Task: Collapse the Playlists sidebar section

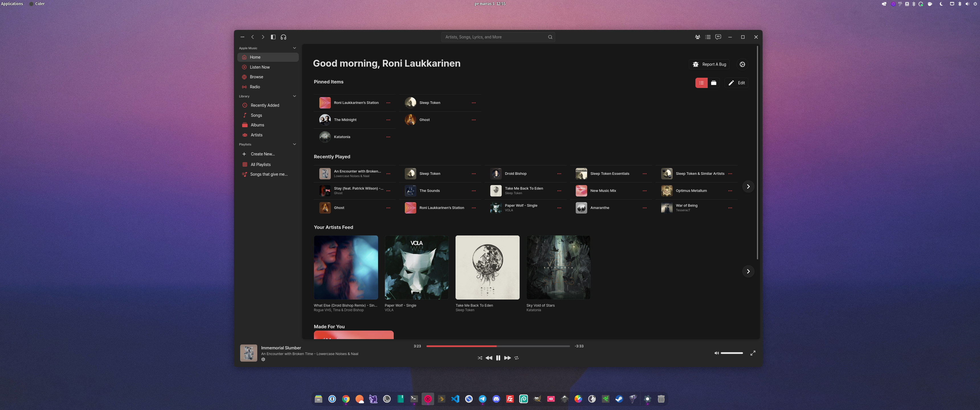Action: pyautogui.click(x=295, y=144)
